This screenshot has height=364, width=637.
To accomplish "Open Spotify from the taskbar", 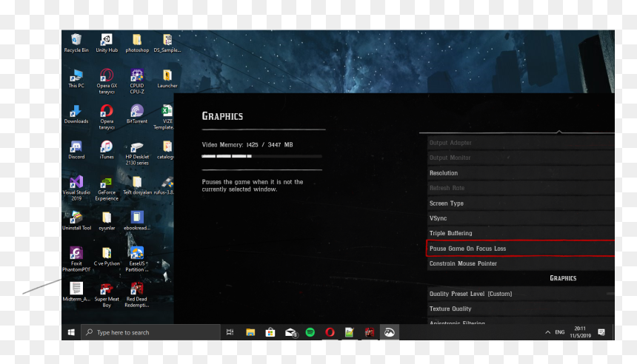I will (x=310, y=332).
